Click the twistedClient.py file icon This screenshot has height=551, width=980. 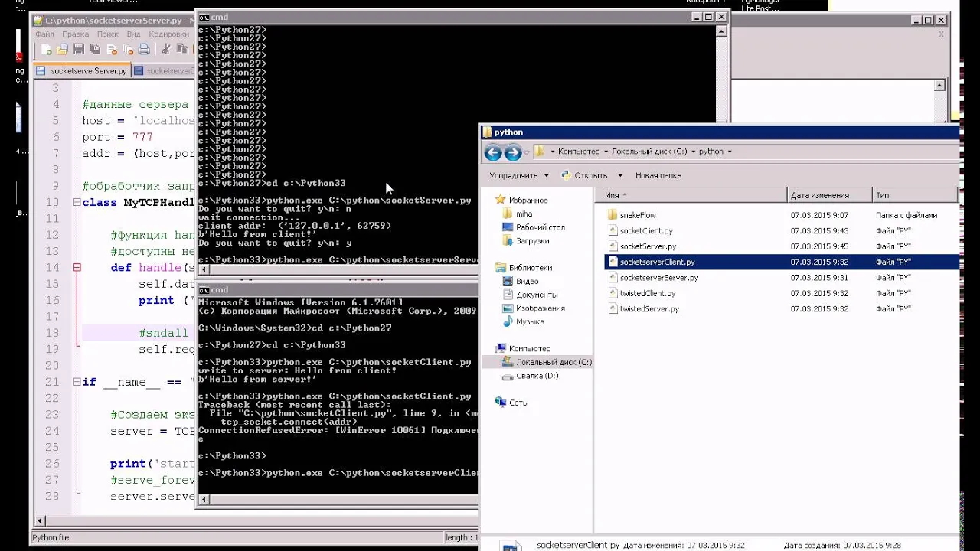[612, 293]
